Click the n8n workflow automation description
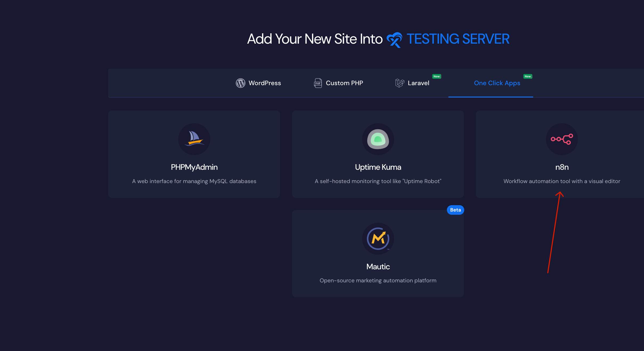Viewport: 644px width, 351px height. pos(562,181)
